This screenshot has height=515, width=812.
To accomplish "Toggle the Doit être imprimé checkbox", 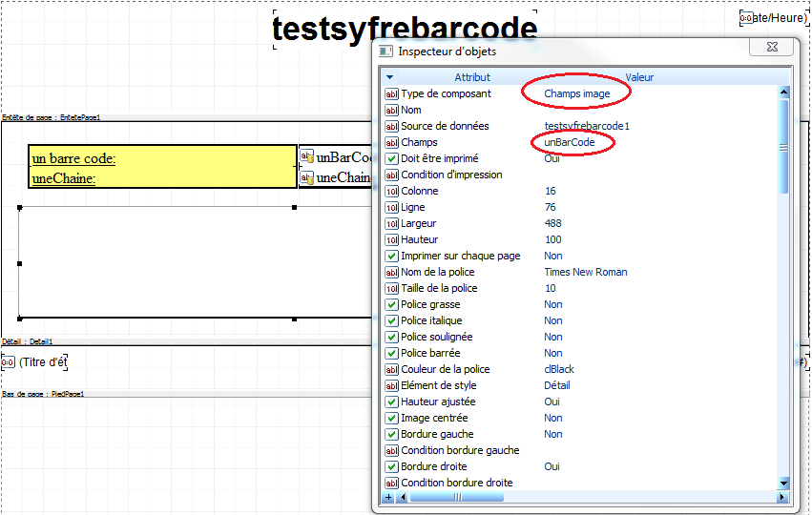I will (x=391, y=159).
